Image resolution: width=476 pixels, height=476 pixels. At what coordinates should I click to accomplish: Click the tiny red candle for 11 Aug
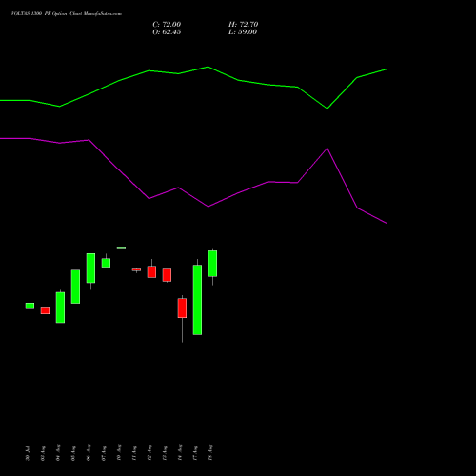[136, 270]
